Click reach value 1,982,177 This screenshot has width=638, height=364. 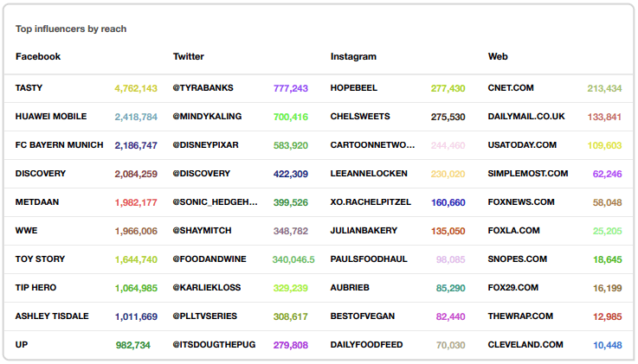click(x=136, y=202)
